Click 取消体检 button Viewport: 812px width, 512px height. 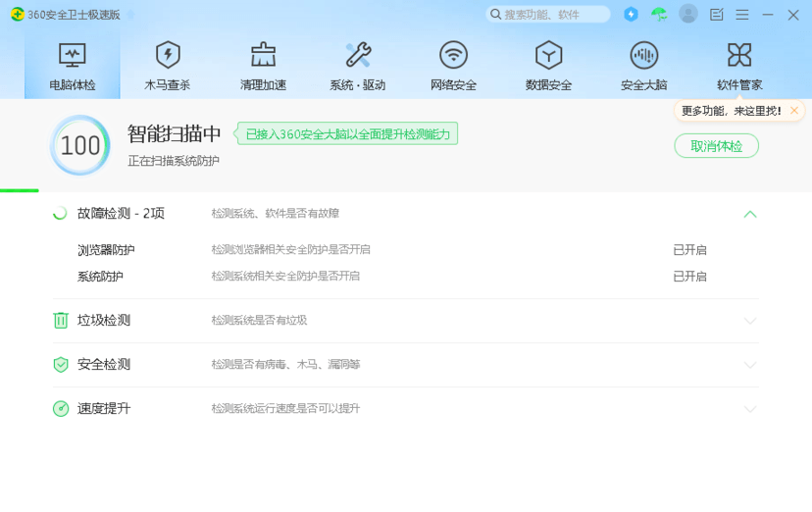coord(716,146)
